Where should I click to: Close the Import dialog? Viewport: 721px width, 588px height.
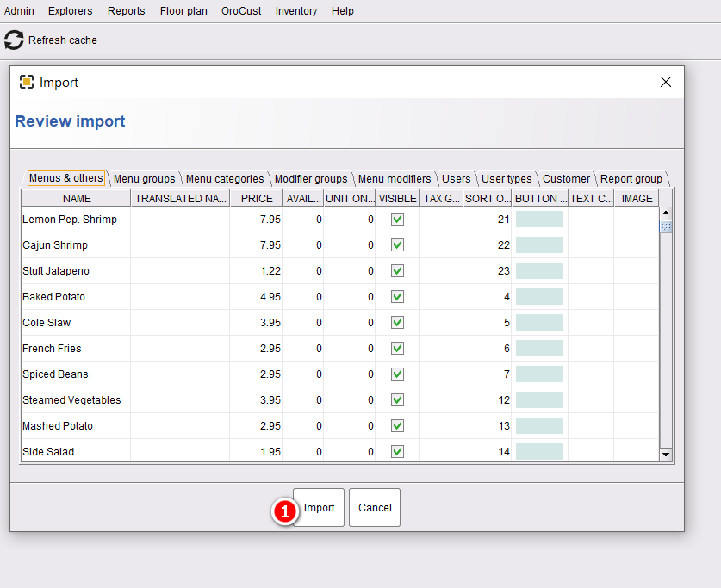665,82
